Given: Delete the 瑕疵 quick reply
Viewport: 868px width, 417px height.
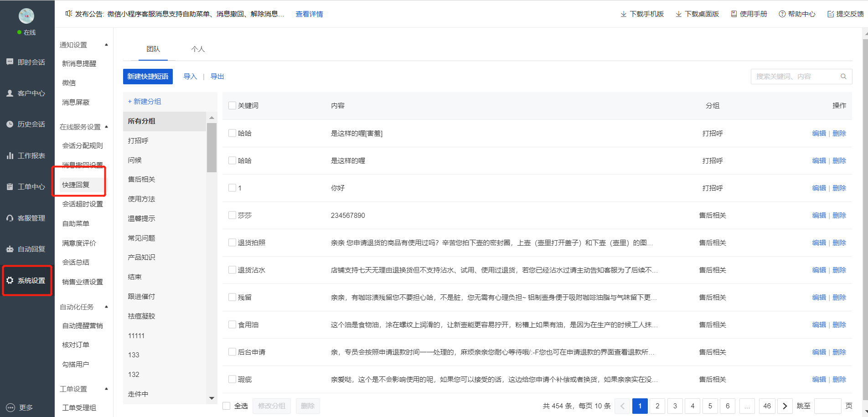Looking at the screenshot, I should 839,379.
